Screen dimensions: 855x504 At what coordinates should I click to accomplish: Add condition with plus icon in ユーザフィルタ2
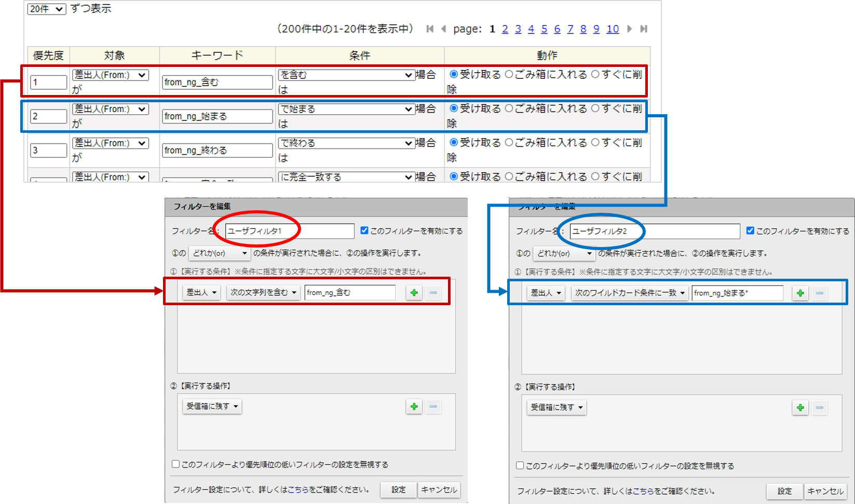[800, 293]
